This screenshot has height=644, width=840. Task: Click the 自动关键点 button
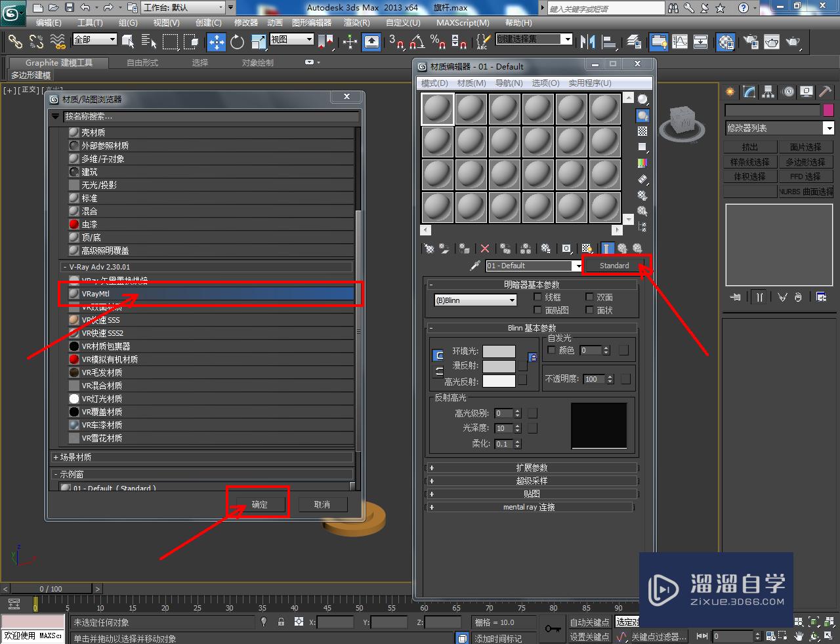click(589, 622)
